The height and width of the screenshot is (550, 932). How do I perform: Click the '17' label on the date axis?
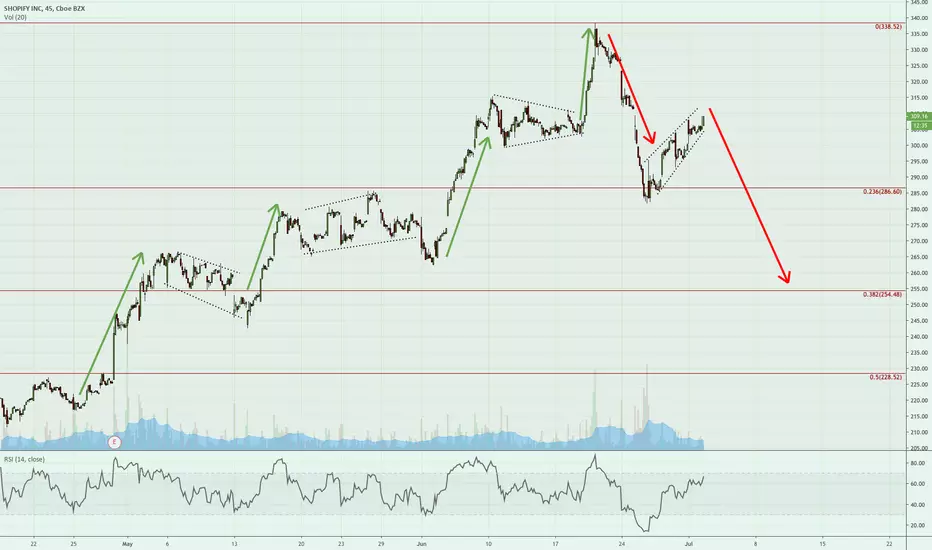tap(555, 543)
